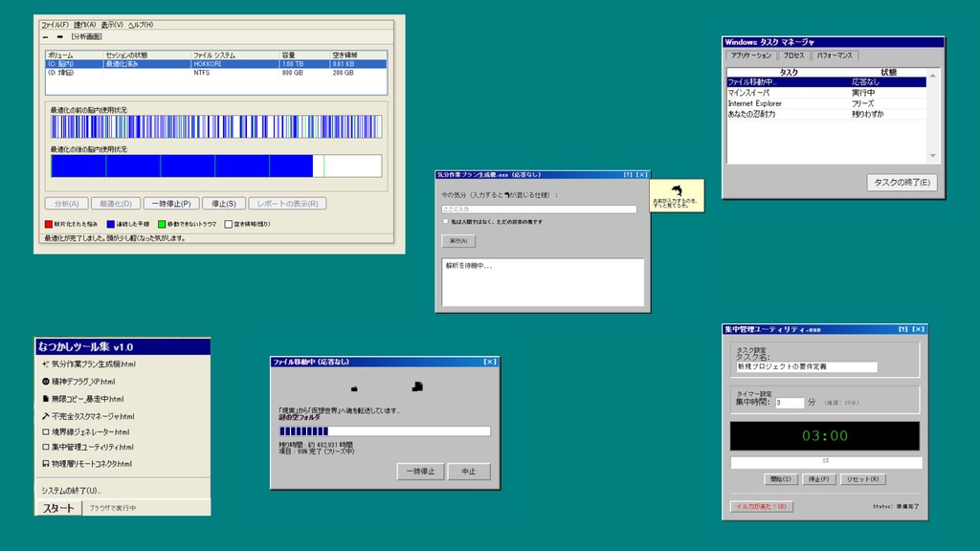Screen dimensions: 980x551
Task: Click the mood input field ここに入力
Action: coord(539,209)
